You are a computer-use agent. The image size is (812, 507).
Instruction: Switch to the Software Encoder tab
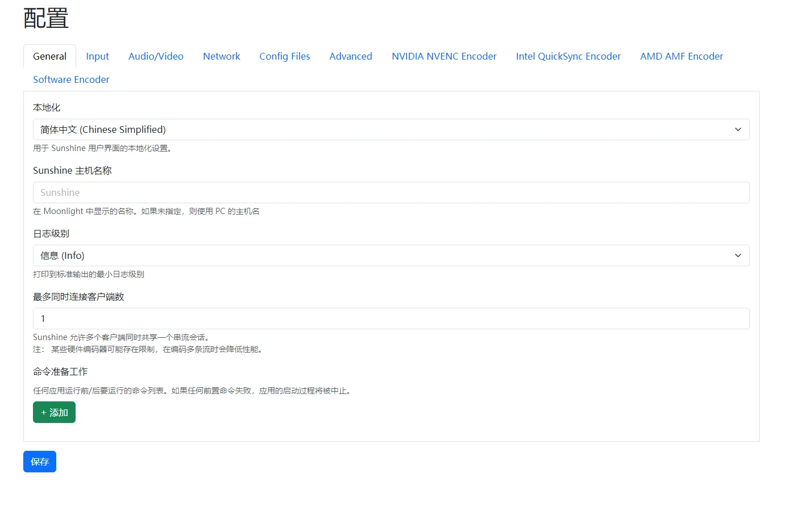point(71,79)
